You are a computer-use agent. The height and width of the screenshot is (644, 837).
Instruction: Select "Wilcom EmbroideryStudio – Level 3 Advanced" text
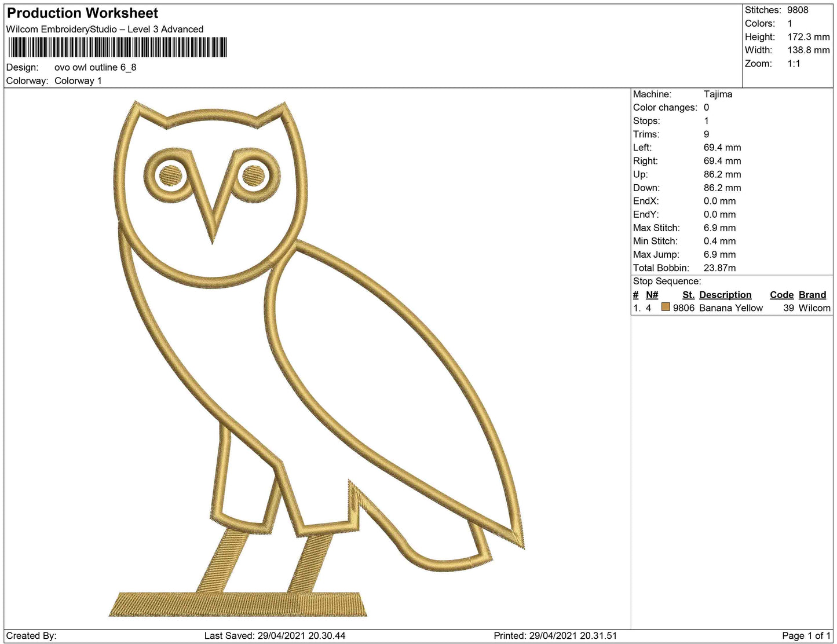click(x=105, y=29)
